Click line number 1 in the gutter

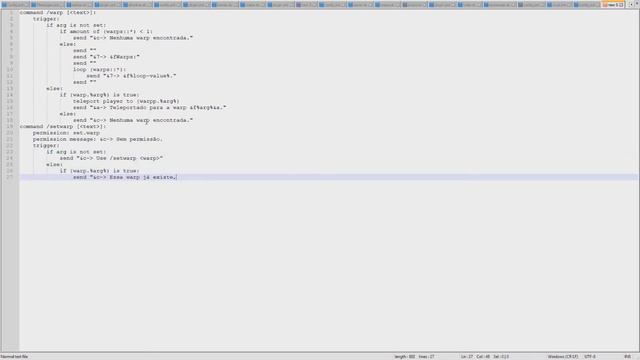tap(11, 13)
